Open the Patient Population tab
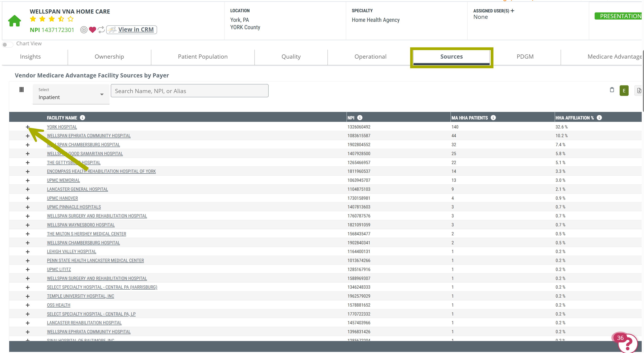The image size is (644, 353). 203,57
